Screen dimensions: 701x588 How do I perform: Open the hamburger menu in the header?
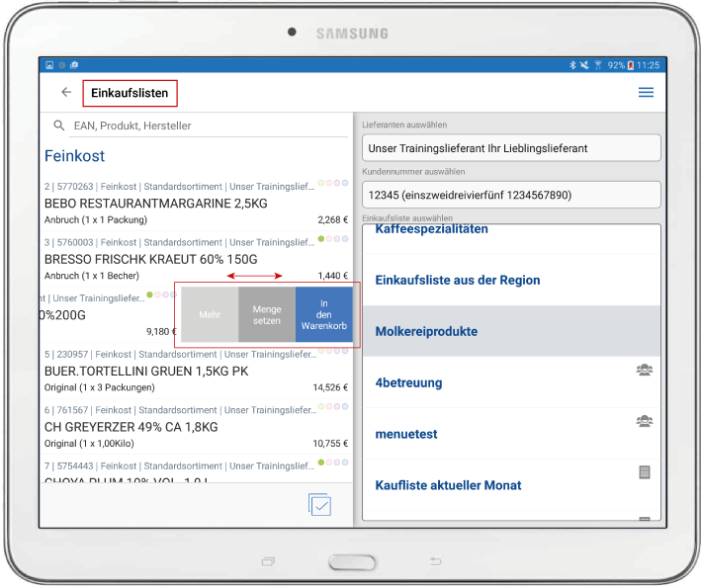646,93
